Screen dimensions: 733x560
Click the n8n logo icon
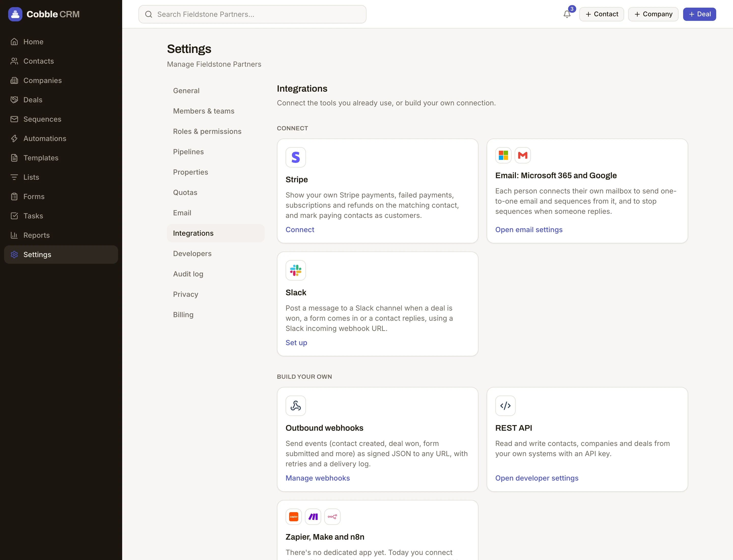(x=332, y=517)
